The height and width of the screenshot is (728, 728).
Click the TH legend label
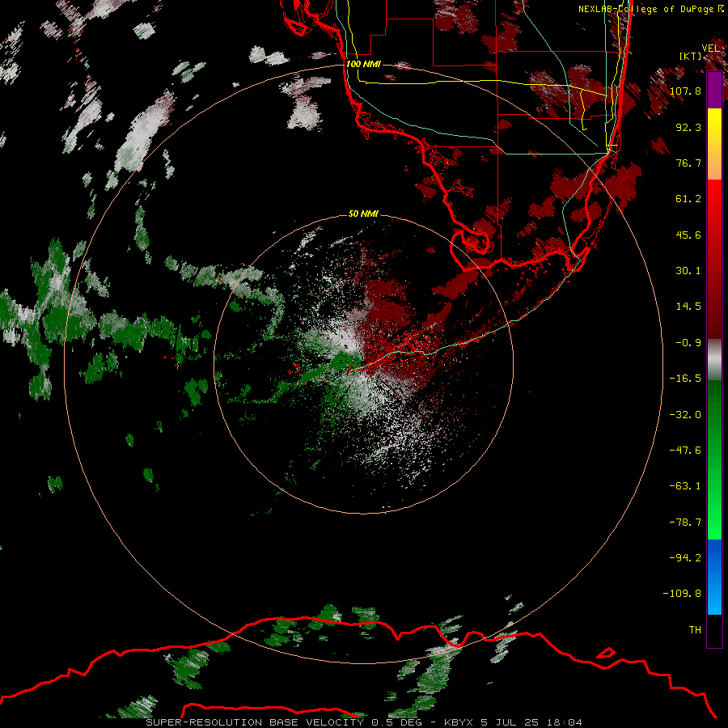(x=695, y=630)
